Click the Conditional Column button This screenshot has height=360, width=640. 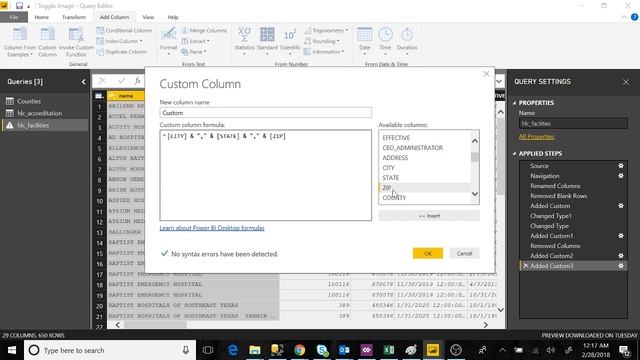[124, 31]
